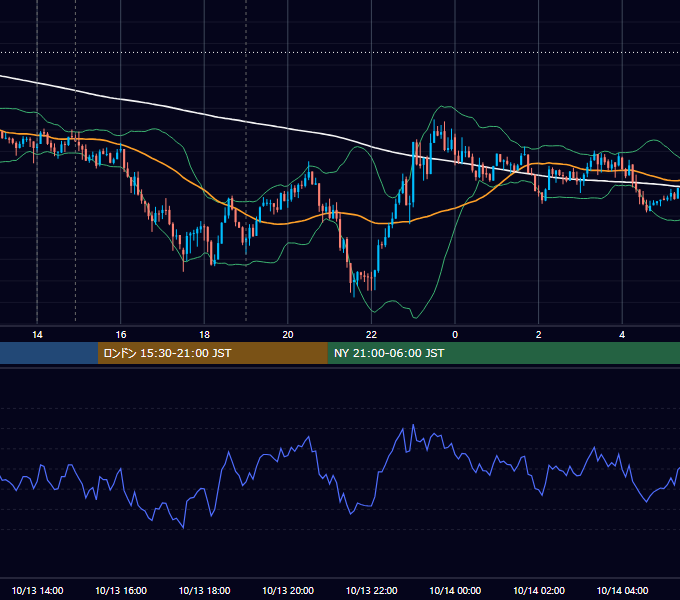Click hour label 22 on price chart axis
Viewport: 680px width, 600px height.
pos(371,335)
